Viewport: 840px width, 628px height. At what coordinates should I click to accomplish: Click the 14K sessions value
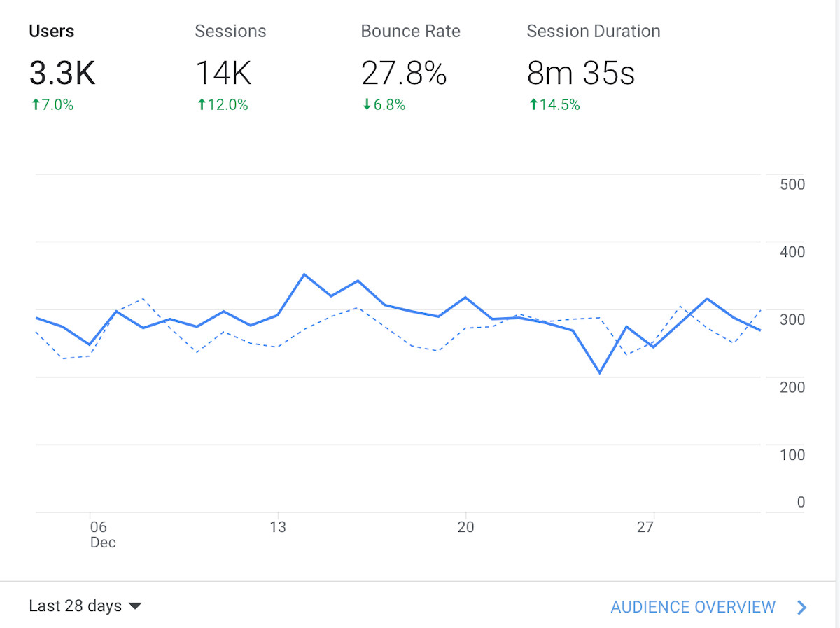click(223, 74)
